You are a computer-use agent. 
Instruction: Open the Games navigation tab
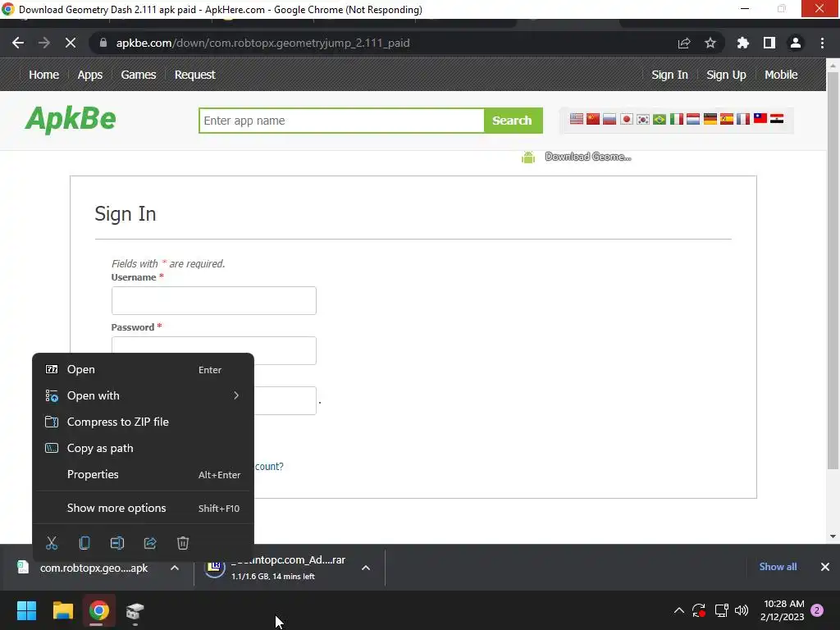coord(138,75)
